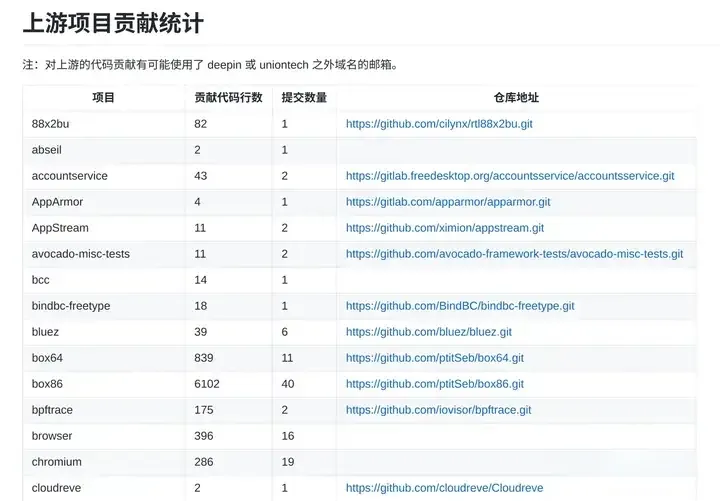Click the 43 code lines value
This screenshot has width=720, height=501.
(200, 176)
